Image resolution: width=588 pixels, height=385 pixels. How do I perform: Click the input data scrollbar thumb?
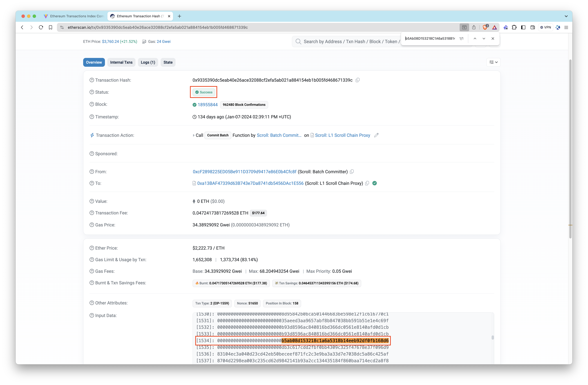(x=492, y=337)
